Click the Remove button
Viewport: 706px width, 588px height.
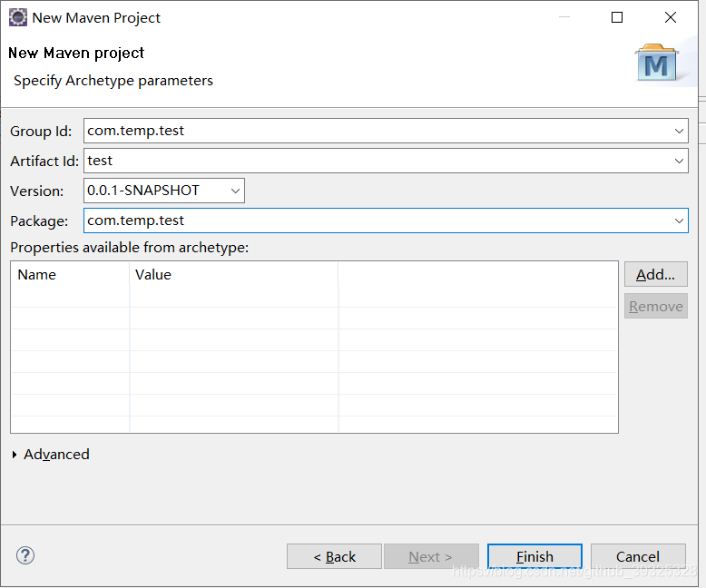[x=655, y=306]
